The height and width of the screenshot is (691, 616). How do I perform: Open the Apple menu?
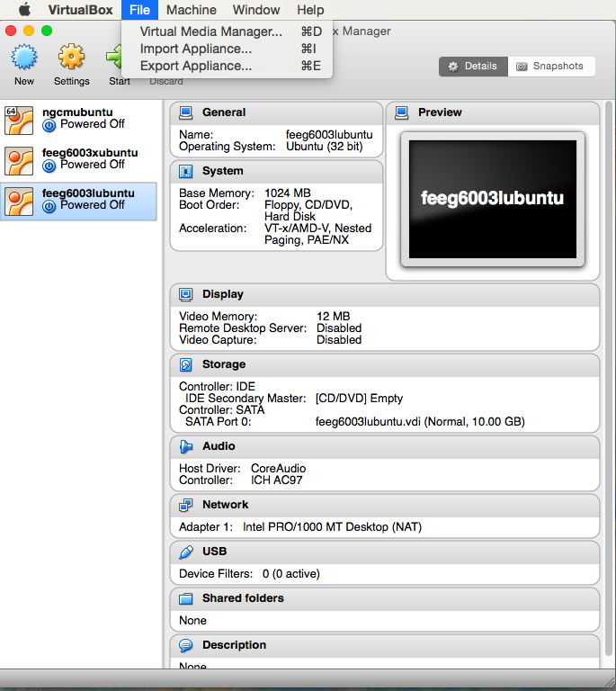[24, 10]
